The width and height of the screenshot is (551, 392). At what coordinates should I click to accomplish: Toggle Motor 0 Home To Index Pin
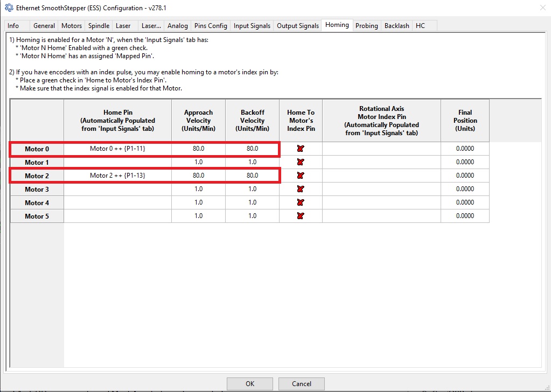point(301,149)
